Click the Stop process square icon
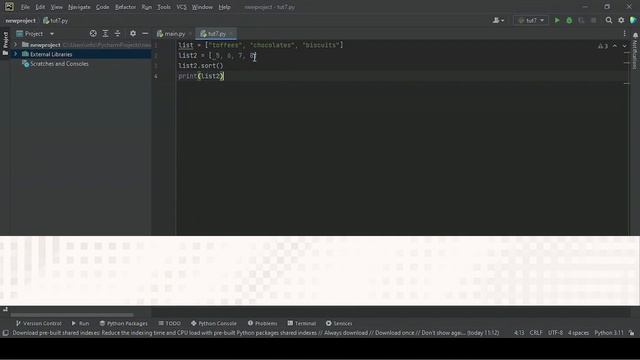640x360 pixels. pos(593,20)
